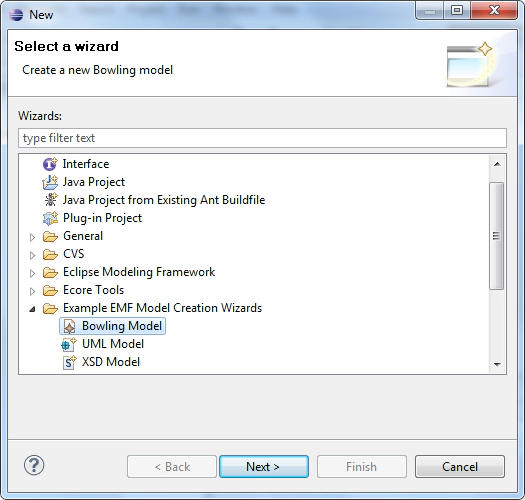Expand the Eclipse Modeling Framework node

point(32,273)
